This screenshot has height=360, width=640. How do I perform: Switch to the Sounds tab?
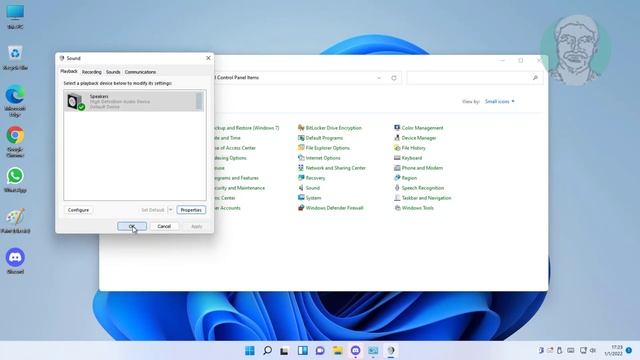(x=113, y=72)
